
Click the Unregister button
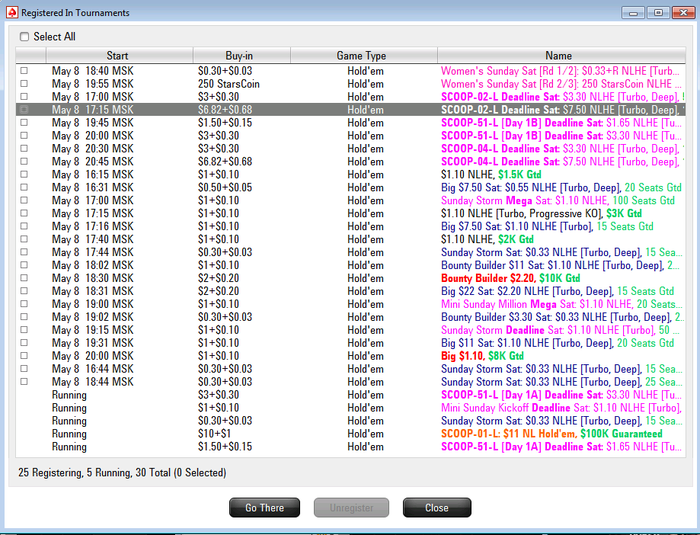[351, 508]
